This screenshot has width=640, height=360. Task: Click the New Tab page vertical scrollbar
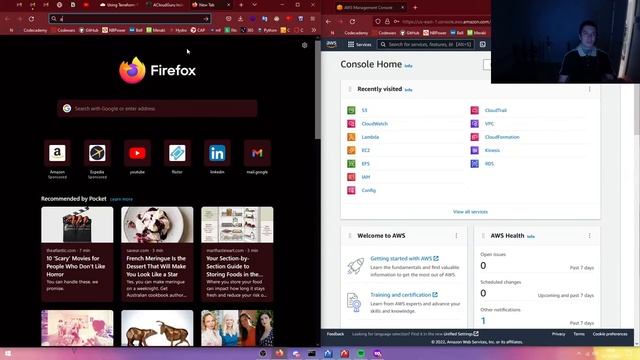(x=318, y=90)
